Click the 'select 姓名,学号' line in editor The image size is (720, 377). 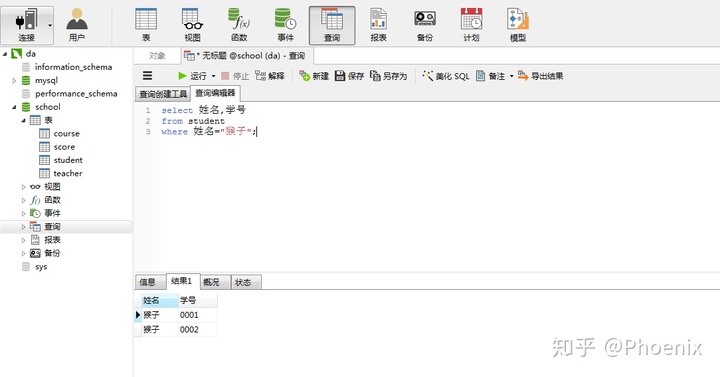coord(203,110)
